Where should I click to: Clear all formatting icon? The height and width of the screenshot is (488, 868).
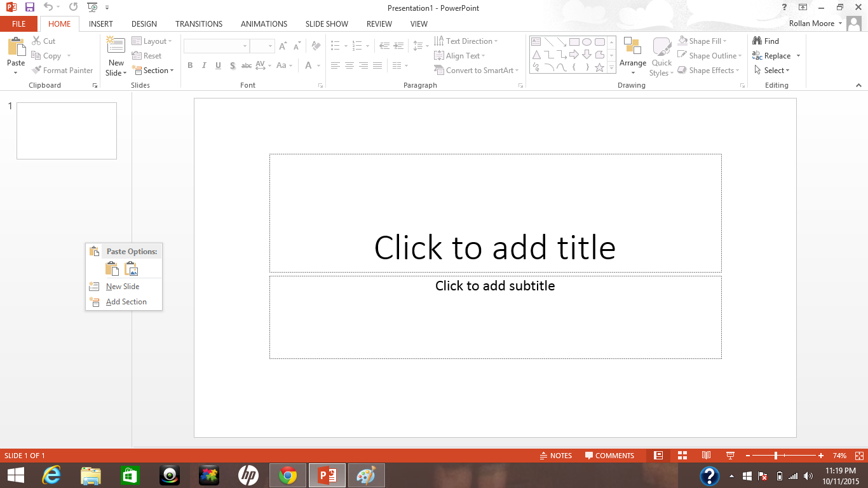click(x=316, y=46)
